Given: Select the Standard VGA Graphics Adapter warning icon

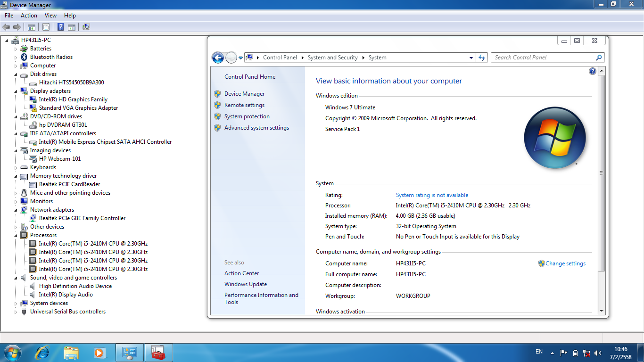Looking at the screenshot, I should click(33, 108).
